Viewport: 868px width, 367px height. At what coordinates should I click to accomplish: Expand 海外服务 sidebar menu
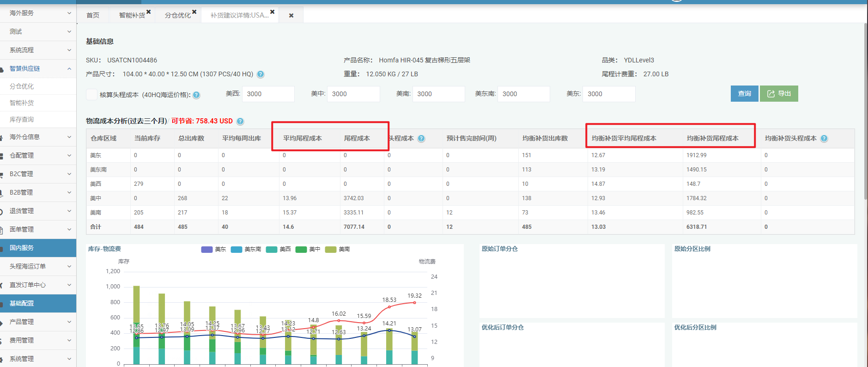click(38, 13)
